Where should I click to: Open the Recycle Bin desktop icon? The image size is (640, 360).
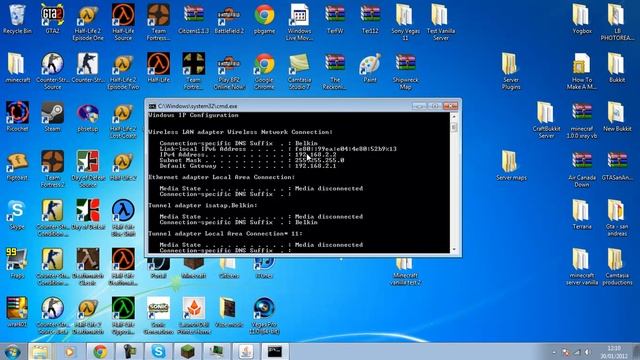click(17, 19)
